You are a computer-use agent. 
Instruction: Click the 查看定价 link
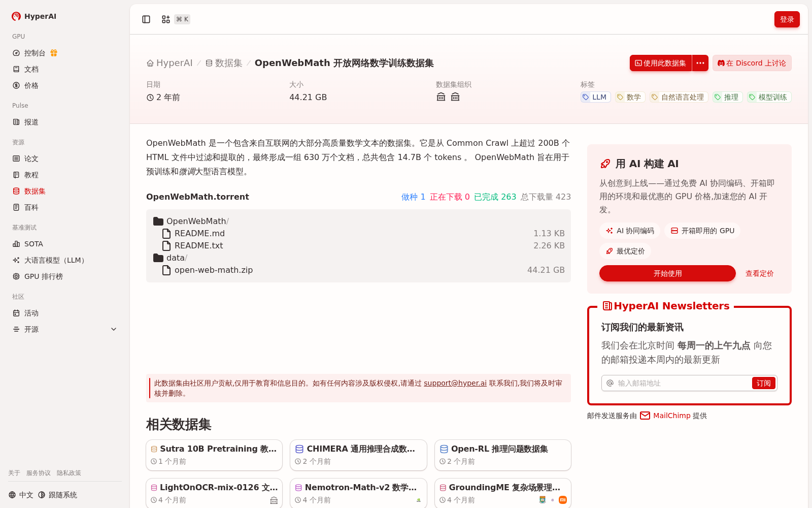pos(759,273)
